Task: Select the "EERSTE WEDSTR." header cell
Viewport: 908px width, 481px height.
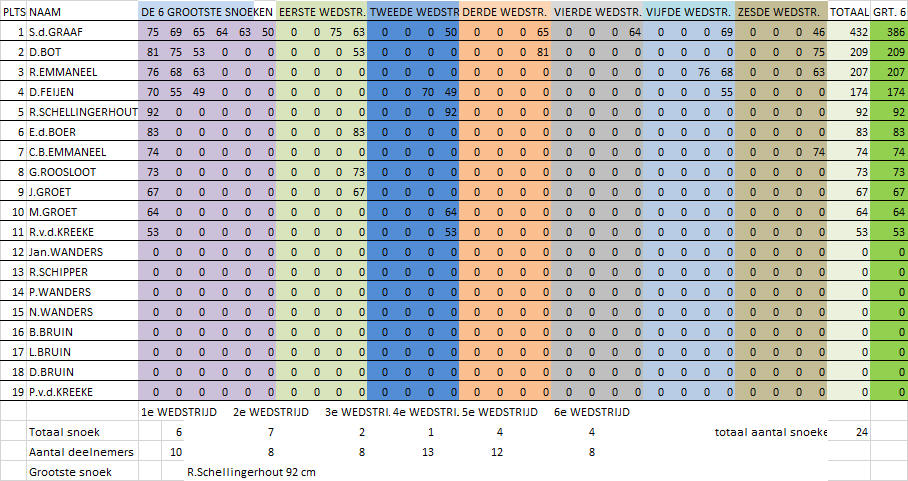Action: [x=321, y=12]
